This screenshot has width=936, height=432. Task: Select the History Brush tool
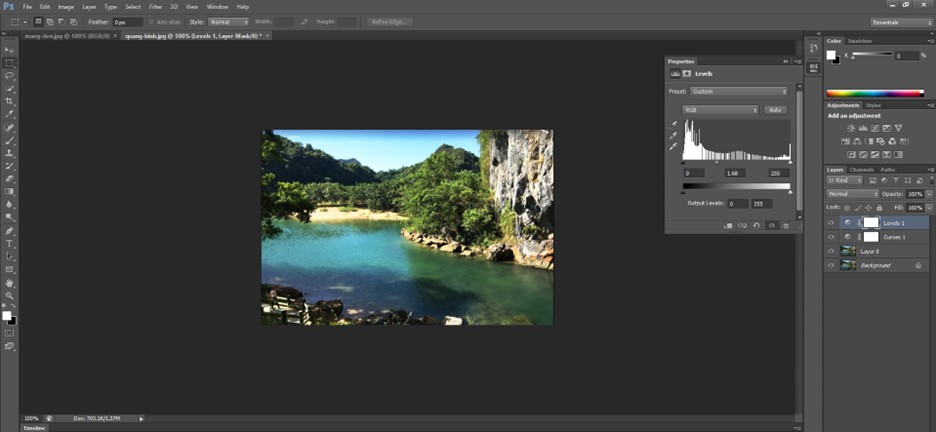click(x=10, y=166)
